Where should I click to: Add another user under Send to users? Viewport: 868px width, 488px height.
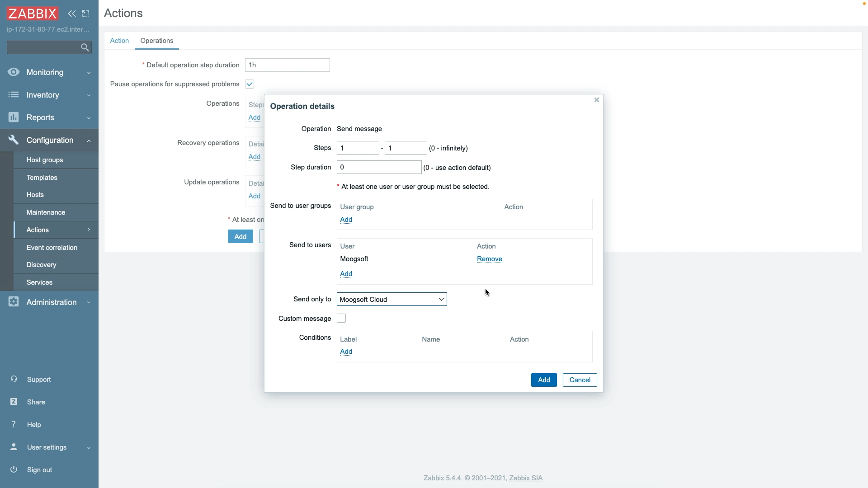click(346, 274)
